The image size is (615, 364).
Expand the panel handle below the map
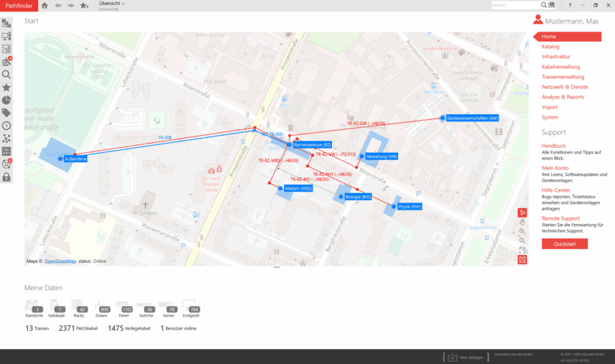tap(277, 267)
